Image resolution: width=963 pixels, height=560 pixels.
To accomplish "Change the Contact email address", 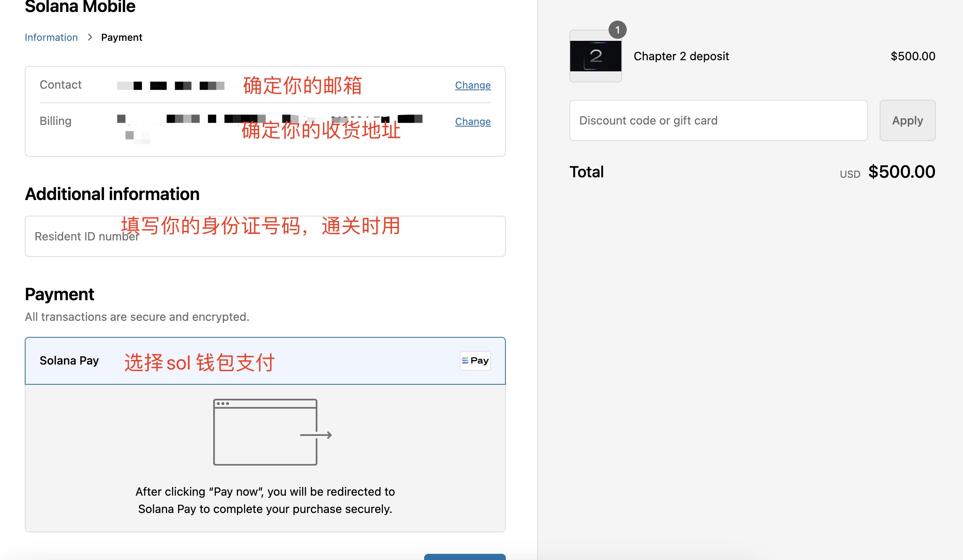I will (x=473, y=85).
